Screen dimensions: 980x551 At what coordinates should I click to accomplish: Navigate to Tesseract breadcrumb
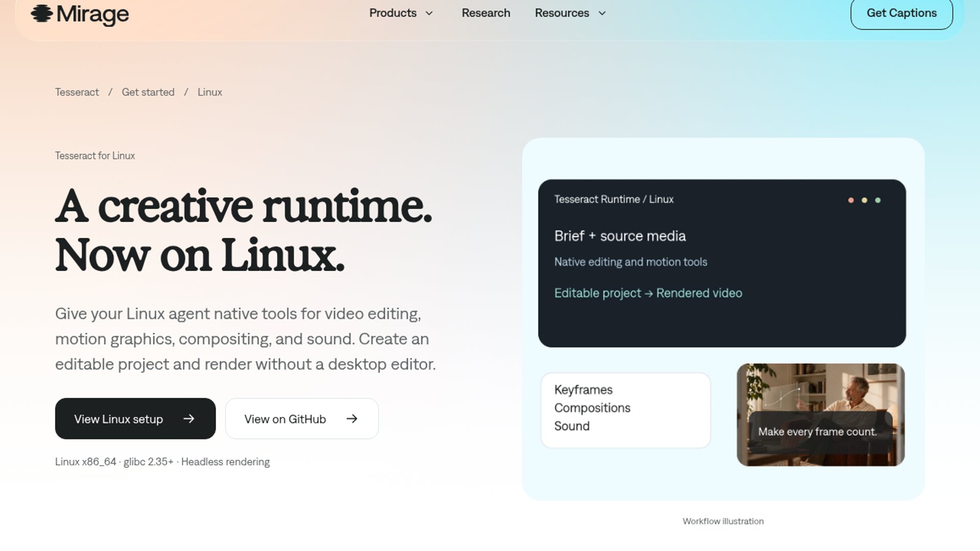point(77,92)
